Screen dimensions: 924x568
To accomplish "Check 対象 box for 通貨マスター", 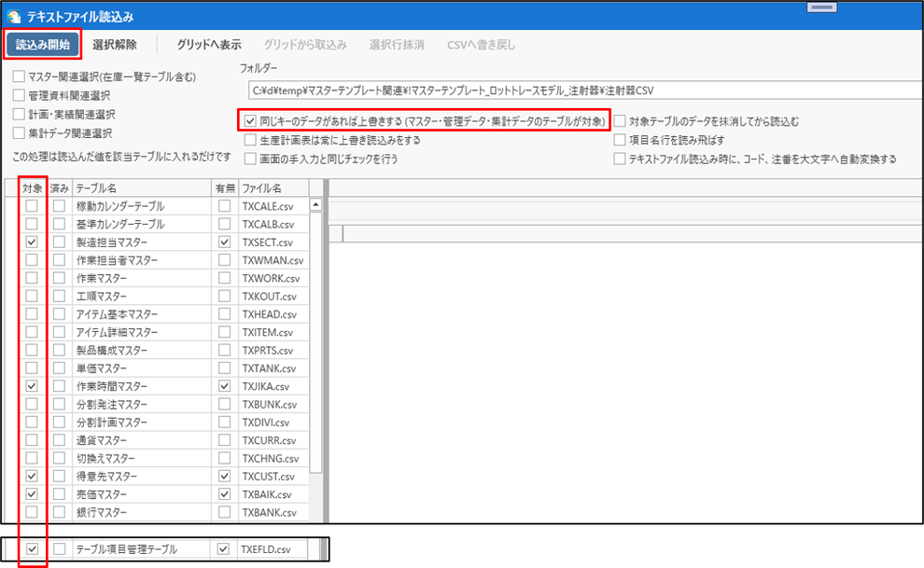I will point(32,440).
